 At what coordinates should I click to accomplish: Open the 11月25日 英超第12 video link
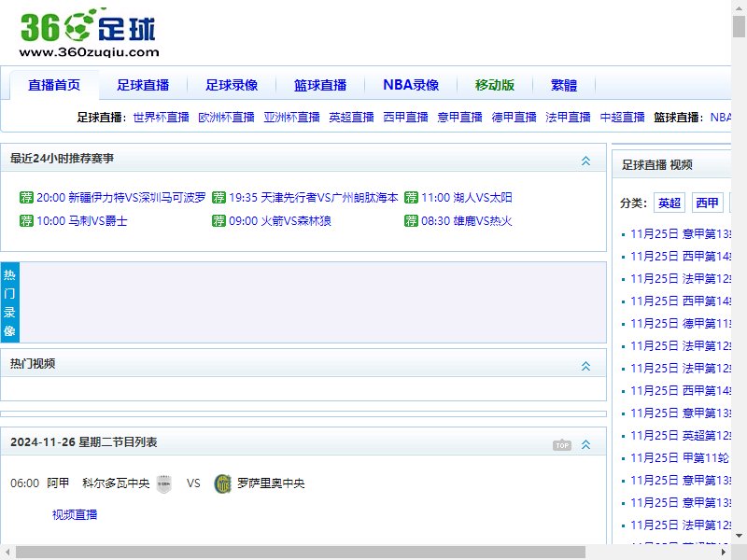(x=681, y=435)
